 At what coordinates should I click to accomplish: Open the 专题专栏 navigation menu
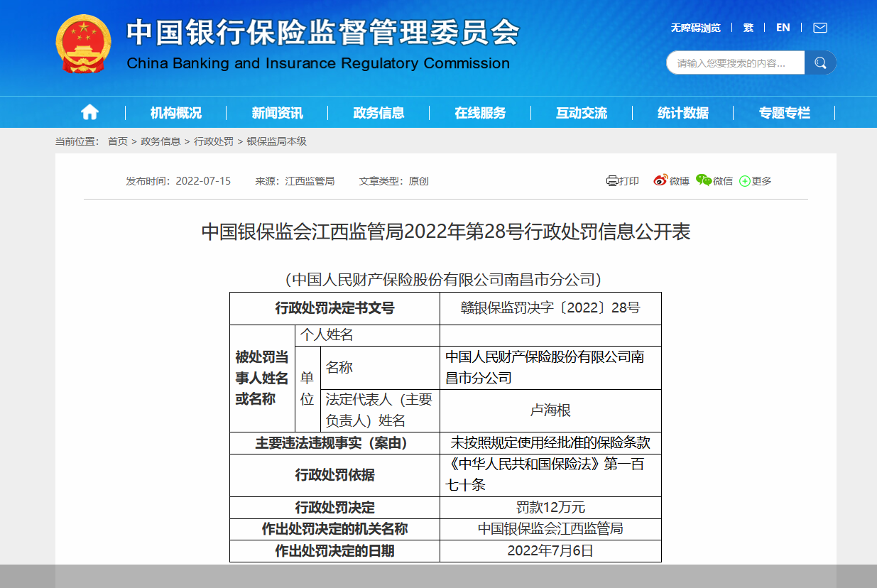click(x=783, y=111)
